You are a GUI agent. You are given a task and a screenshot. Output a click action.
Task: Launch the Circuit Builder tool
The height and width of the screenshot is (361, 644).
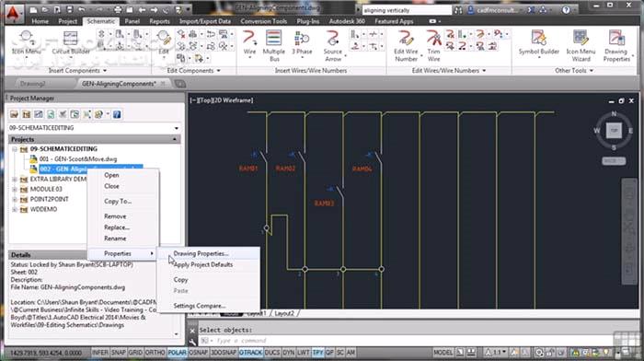(x=71, y=42)
